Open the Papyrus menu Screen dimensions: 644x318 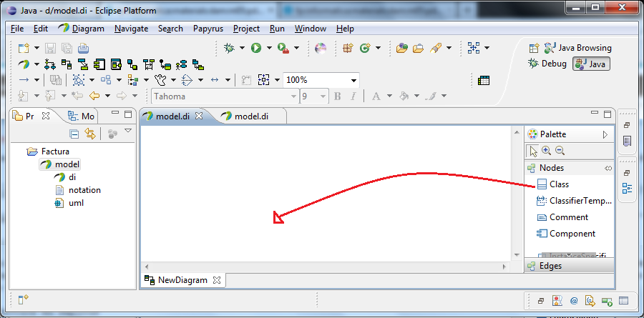[208, 29]
